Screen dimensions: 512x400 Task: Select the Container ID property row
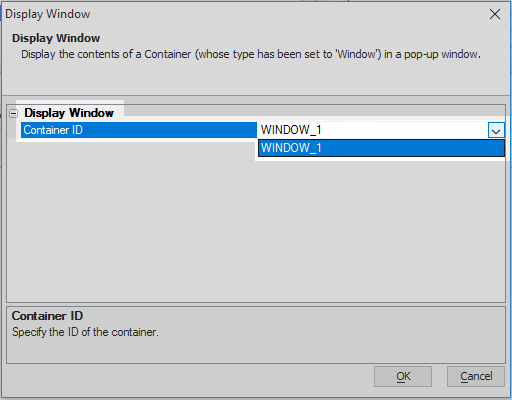tap(139, 130)
